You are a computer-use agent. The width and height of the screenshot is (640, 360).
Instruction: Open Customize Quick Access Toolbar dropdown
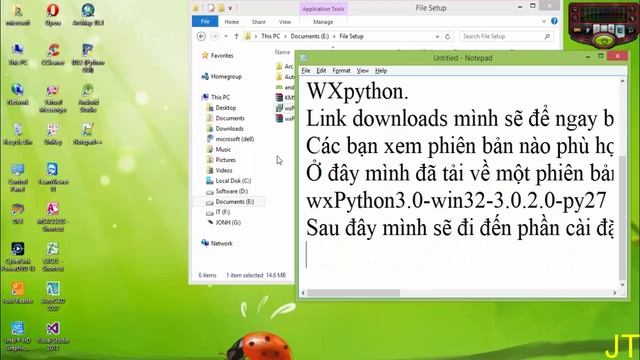click(230, 8)
